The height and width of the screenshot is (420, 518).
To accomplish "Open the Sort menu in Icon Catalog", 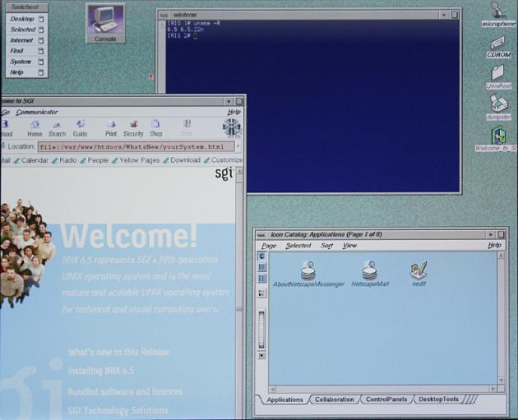I will tap(326, 246).
